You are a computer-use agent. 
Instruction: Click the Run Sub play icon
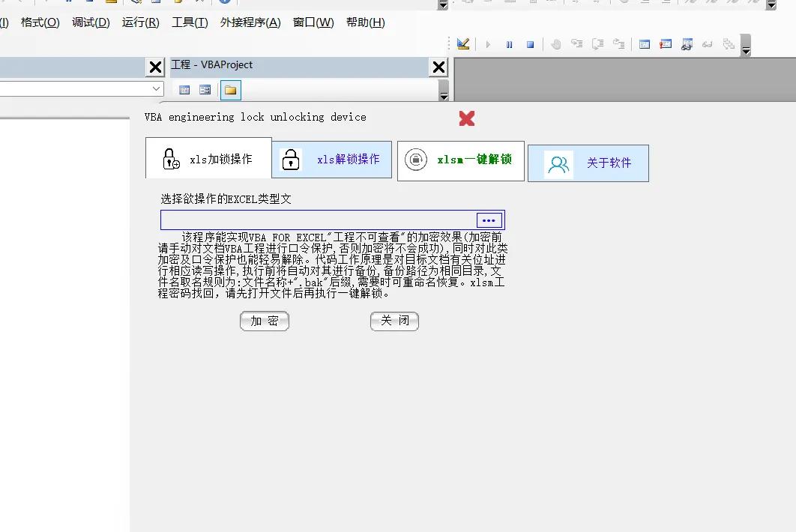click(488, 45)
